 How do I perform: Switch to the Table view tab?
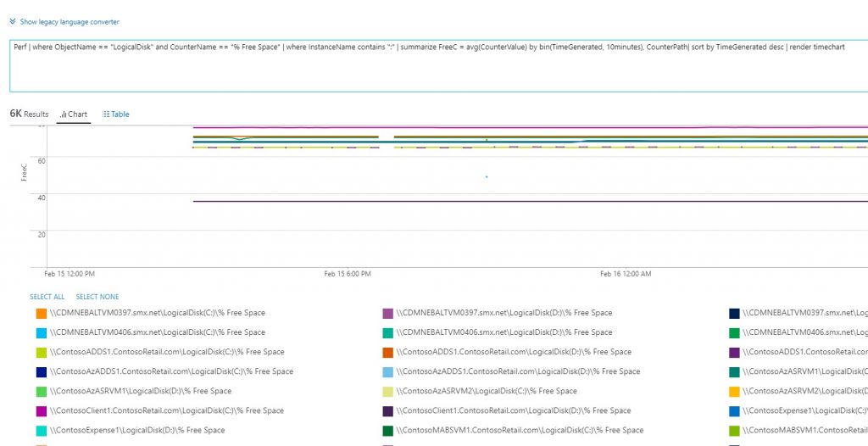115,114
